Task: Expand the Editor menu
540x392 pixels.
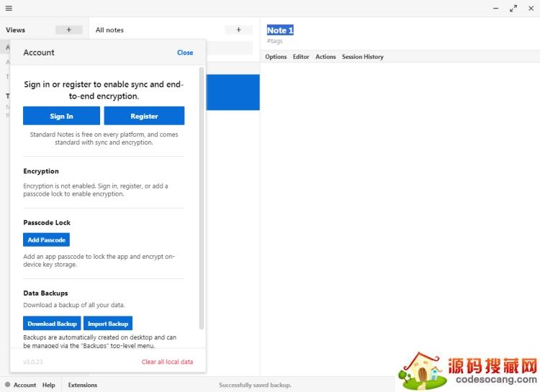Action: coord(301,57)
